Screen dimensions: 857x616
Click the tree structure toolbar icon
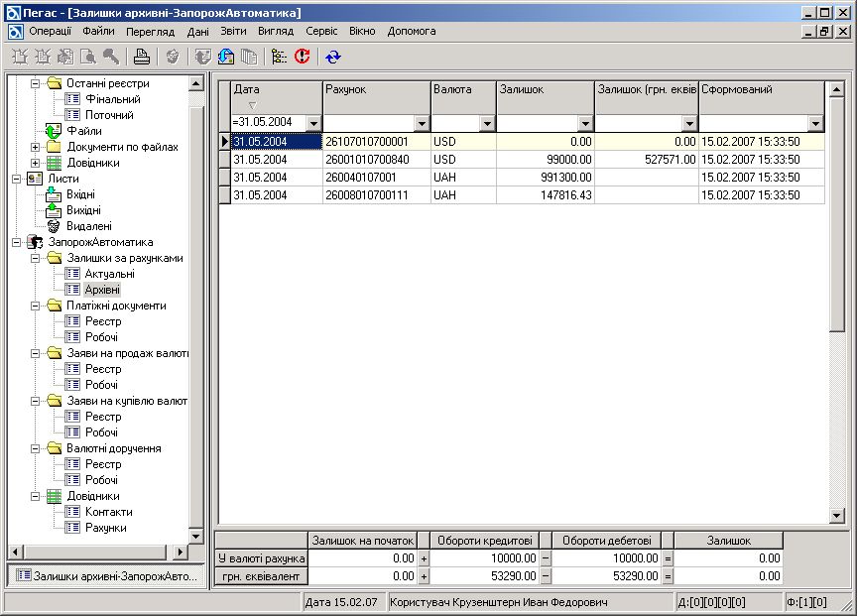click(279, 57)
